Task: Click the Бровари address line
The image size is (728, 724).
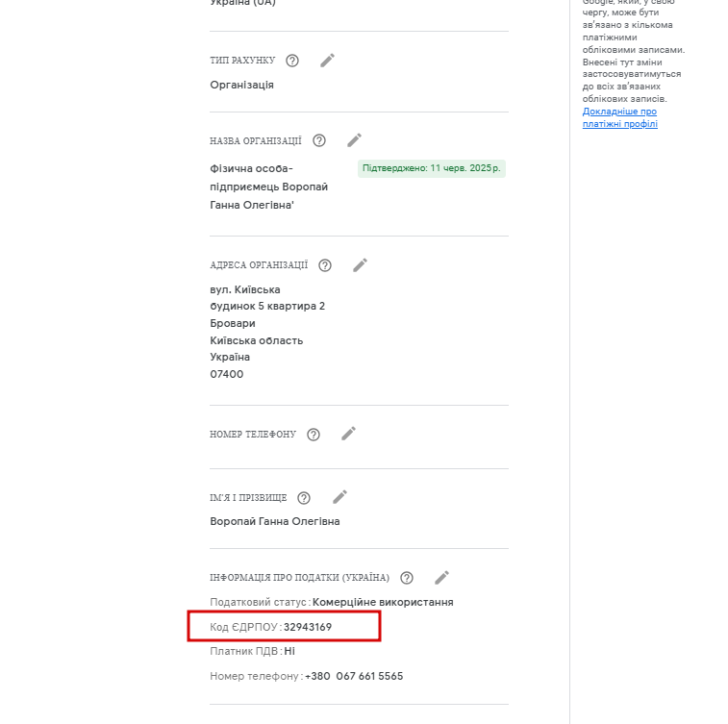Action: [233, 323]
